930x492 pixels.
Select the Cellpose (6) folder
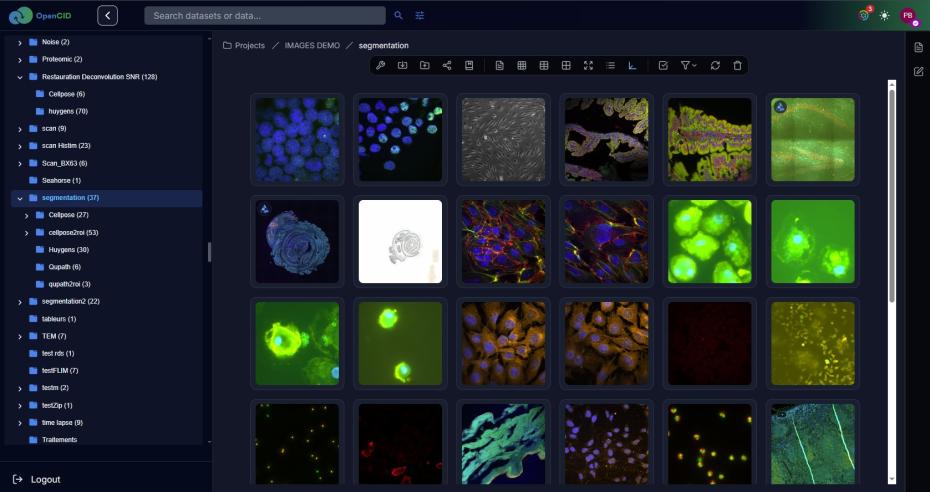click(66, 94)
